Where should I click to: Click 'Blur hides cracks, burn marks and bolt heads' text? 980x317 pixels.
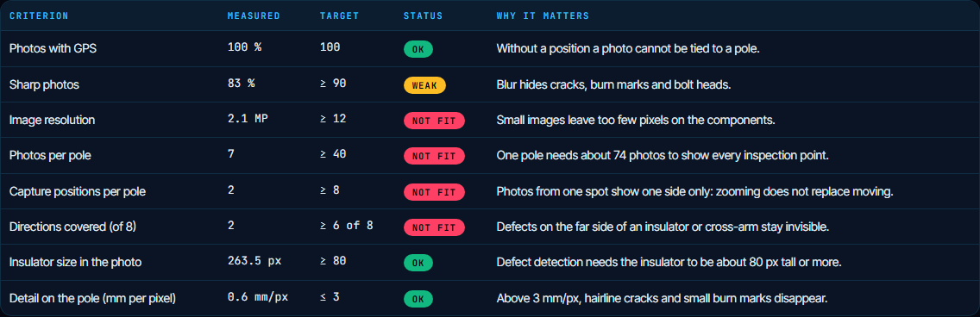[613, 85]
